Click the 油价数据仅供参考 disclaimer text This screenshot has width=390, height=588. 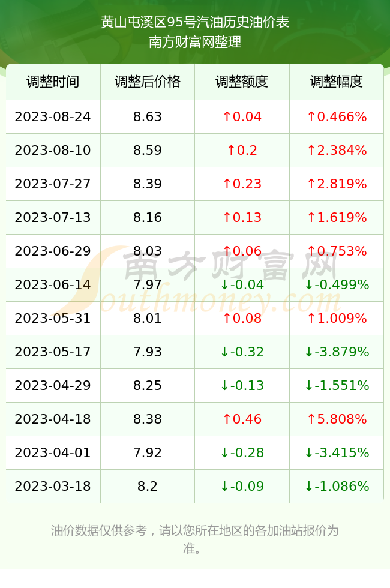[x=98, y=530]
